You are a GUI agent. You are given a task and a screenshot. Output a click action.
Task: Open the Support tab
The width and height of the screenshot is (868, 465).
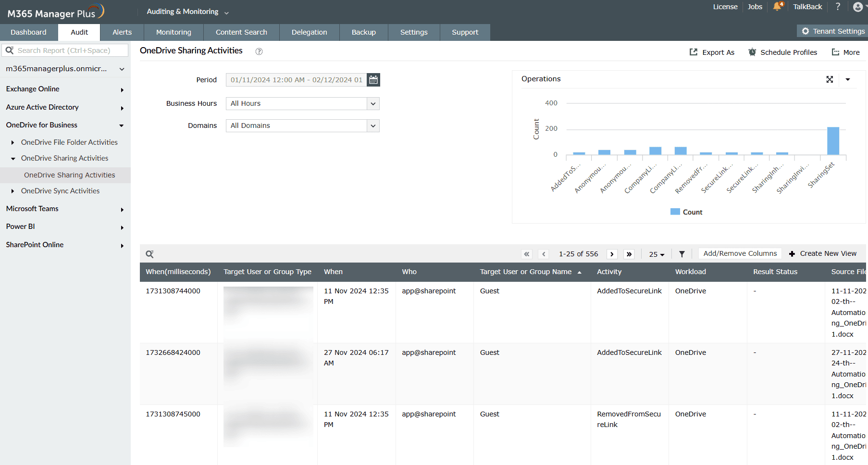coord(465,32)
